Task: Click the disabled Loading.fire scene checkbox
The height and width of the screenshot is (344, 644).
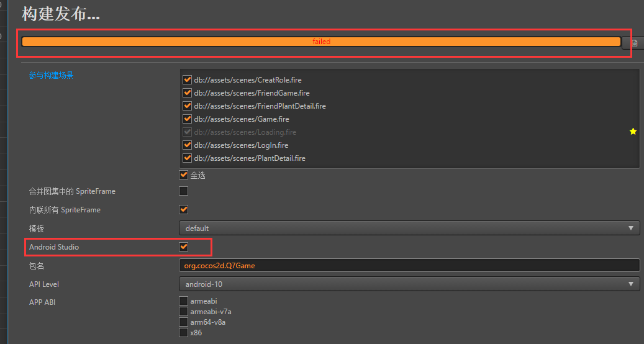Action: click(188, 132)
